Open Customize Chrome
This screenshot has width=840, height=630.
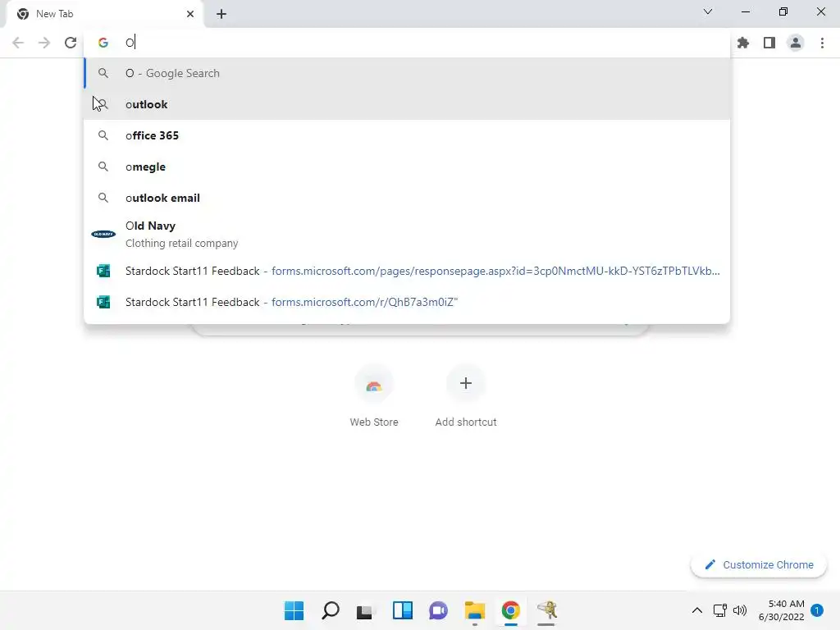tap(759, 564)
